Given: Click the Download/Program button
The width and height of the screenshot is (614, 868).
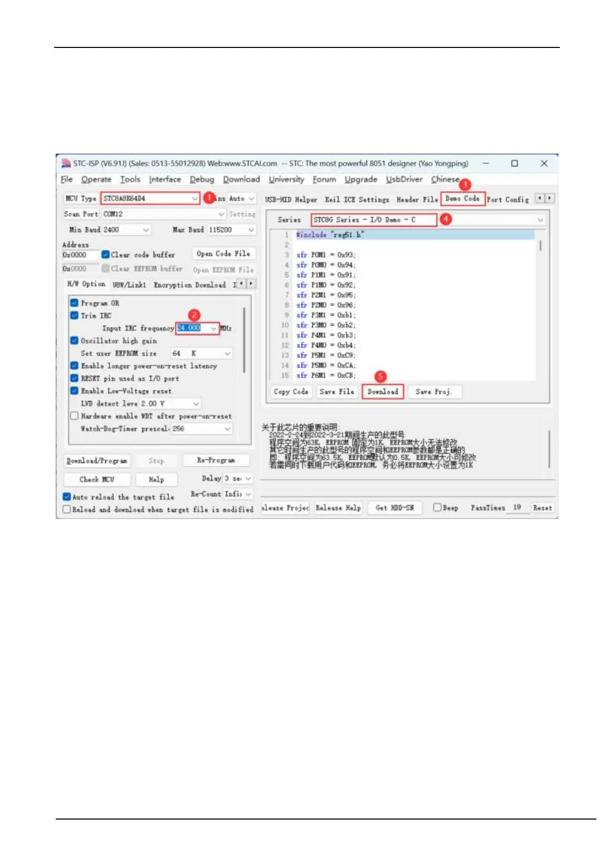Looking at the screenshot, I should pyautogui.click(x=96, y=461).
